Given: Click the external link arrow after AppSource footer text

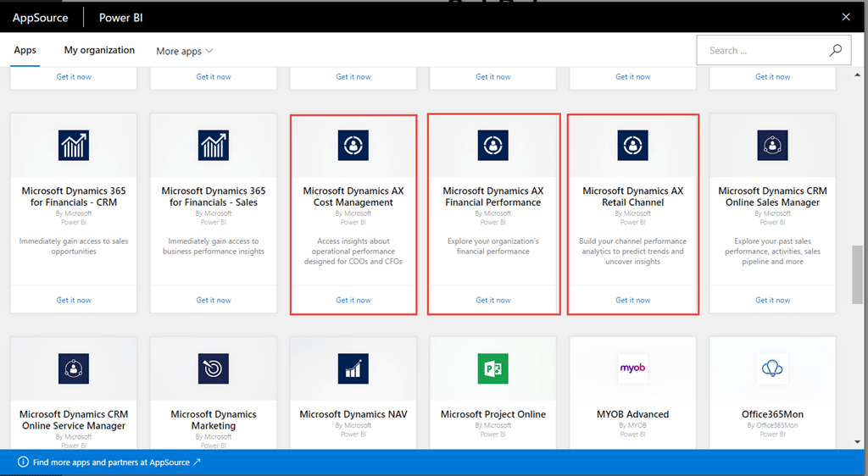Looking at the screenshot, I should coord(197,462).
